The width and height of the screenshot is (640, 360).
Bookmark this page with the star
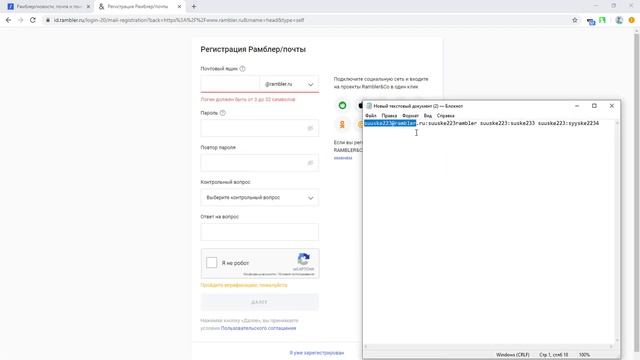tap(575, 20)
